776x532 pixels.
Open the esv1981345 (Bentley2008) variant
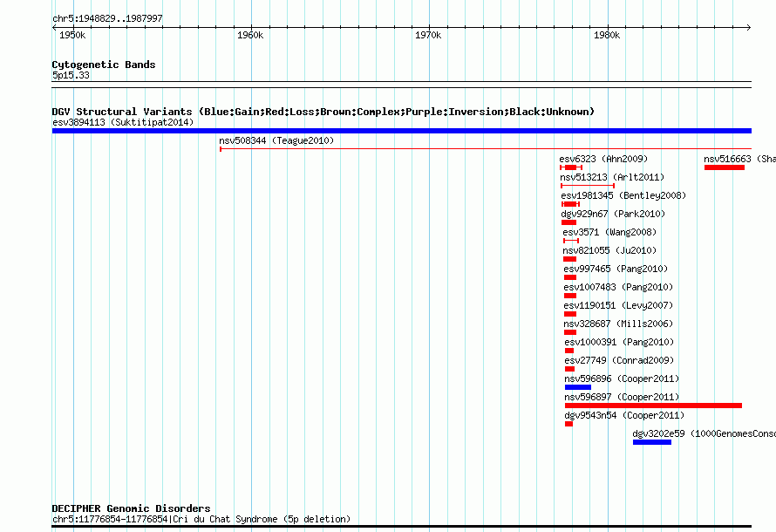[x=623, y=195]
